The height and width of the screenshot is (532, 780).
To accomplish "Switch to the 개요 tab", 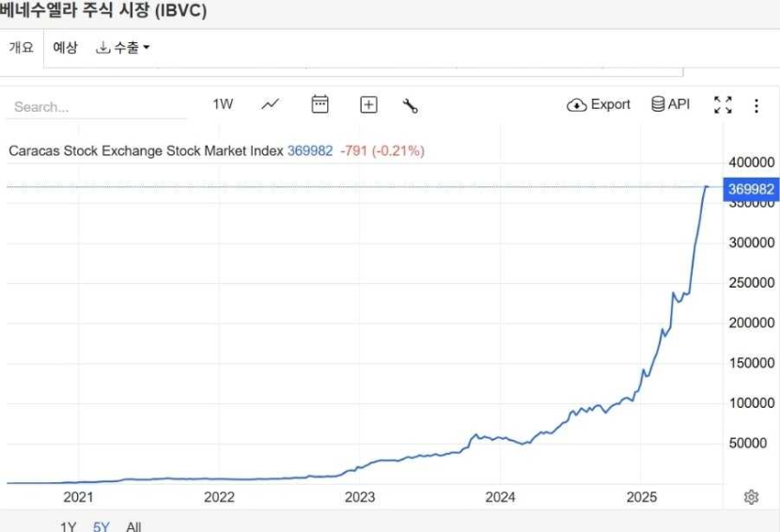I will click(22, 48).
